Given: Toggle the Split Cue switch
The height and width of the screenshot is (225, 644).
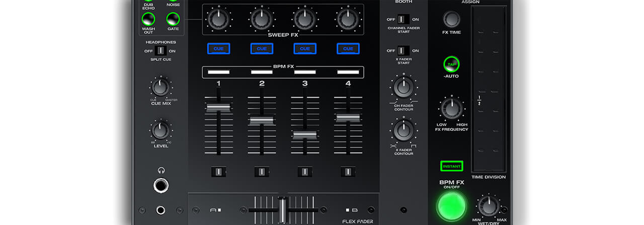Looking at the screenshot, I should [160, 51].
